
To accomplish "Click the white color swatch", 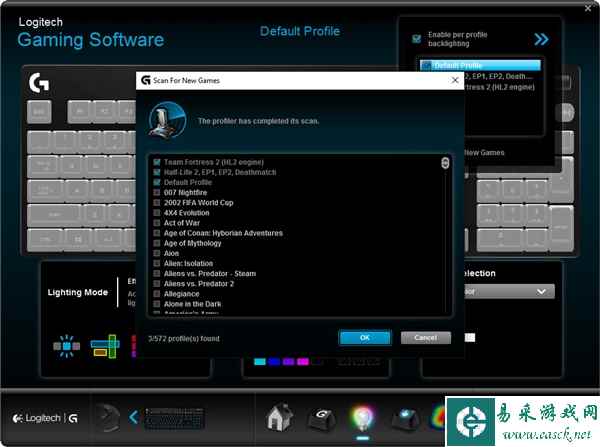I will pos(470,338).
